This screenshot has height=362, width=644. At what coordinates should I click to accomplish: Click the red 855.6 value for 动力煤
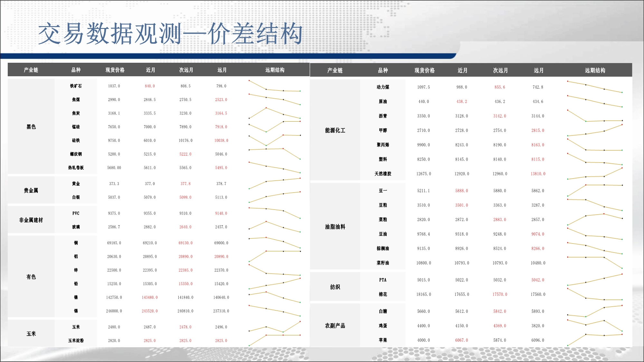click(x=500, y=87)
